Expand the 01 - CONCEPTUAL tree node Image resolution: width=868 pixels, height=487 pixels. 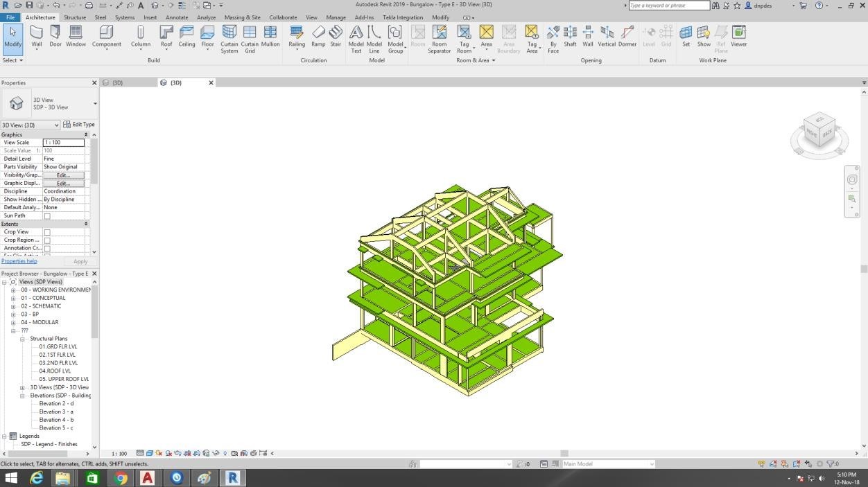pyautogui.click(x=13, y=298)
